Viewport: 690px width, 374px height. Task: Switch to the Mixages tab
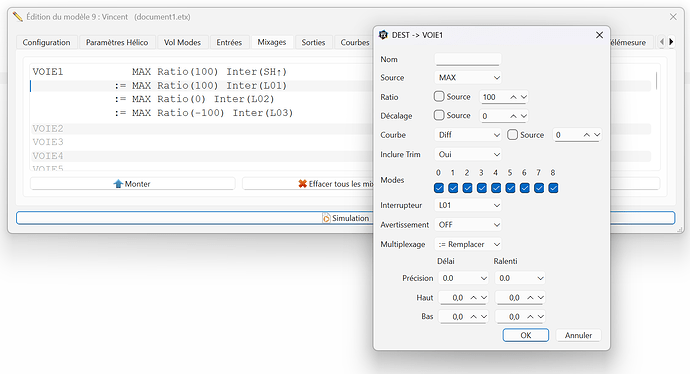coord(272,42)
